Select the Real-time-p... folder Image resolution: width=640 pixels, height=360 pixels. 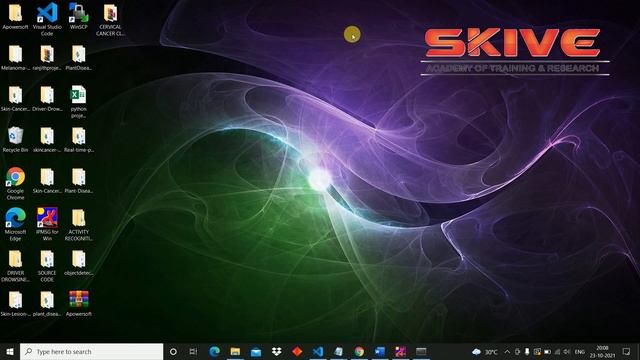[x=78, y=140]
